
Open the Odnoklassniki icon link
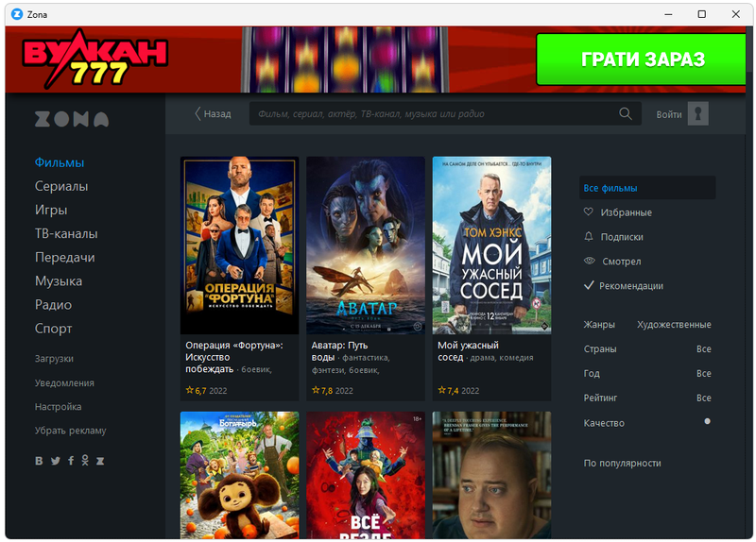(x=85, y=461)
